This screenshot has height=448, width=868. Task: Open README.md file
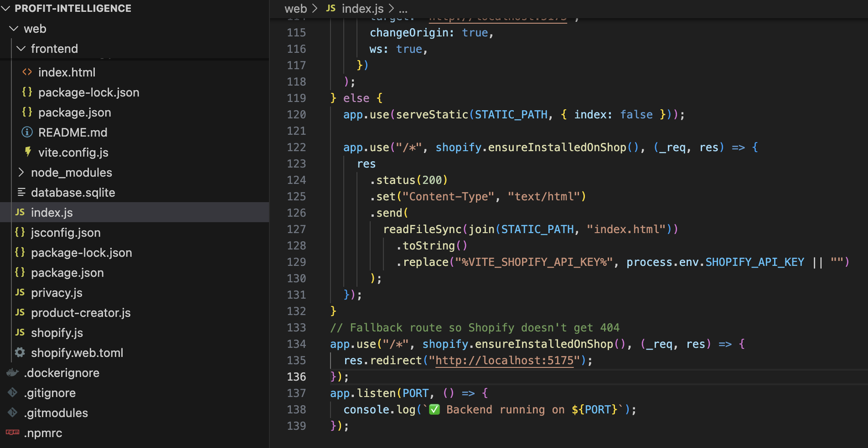coord(73,132)
